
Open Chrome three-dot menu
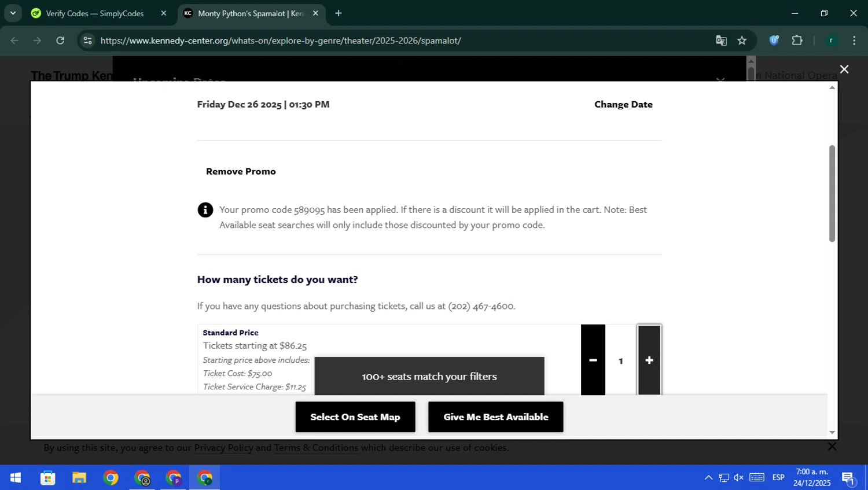[x=854, y=40]
